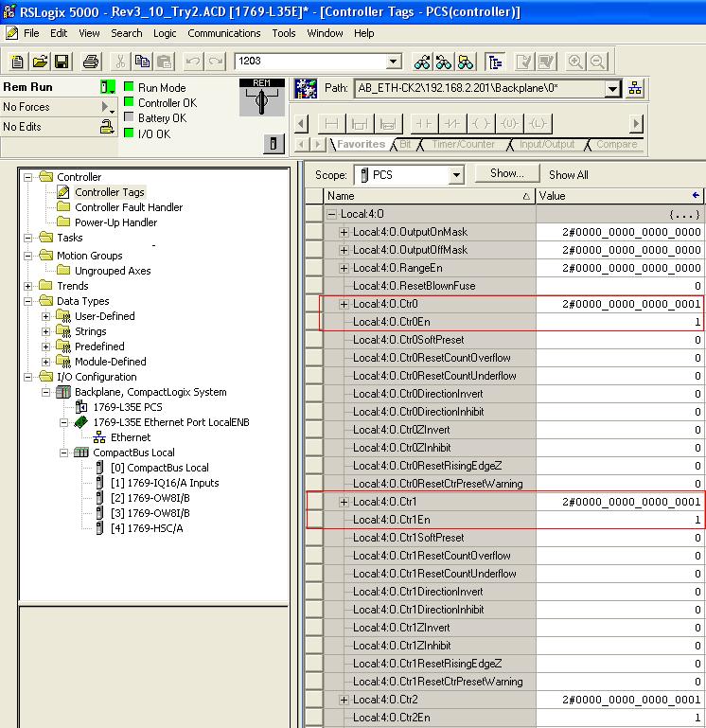706x728 pixels.
Task: Click the communications gear icon left of Path
Action: (306, 88)
